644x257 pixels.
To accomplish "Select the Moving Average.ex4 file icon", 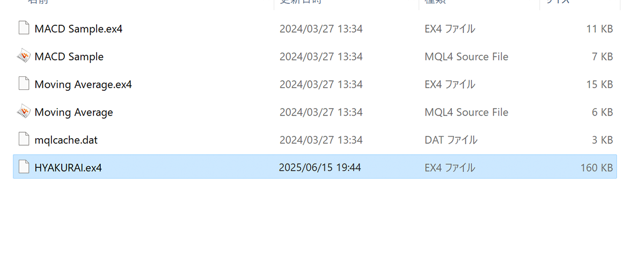I will (x=24, y=84).
